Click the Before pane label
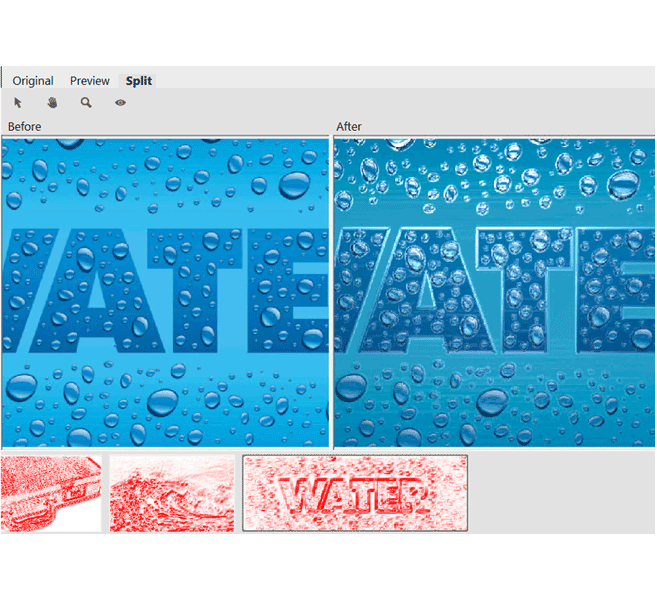657x600 pixels. click(25, 127)
